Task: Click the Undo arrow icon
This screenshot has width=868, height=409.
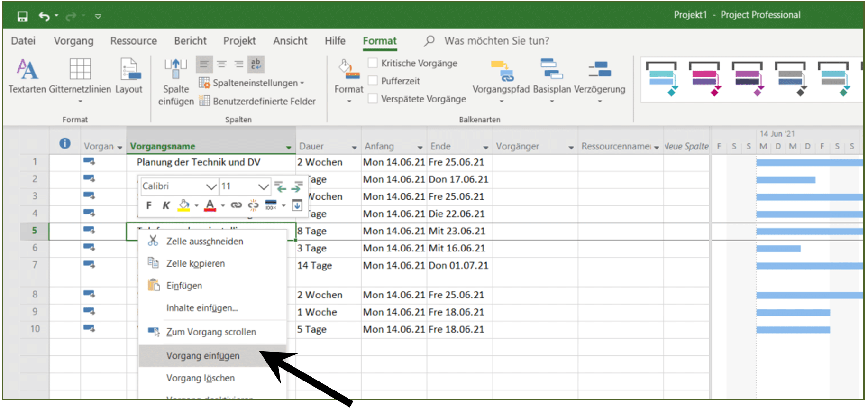Action: coord(44,17)
